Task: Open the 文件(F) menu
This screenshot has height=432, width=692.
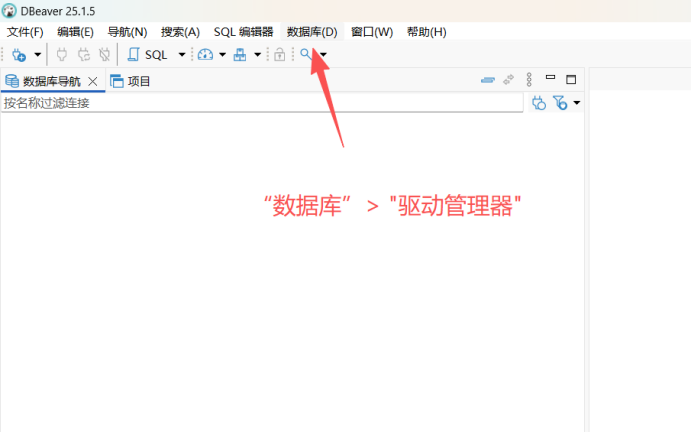Action: [x=25, y=32]
